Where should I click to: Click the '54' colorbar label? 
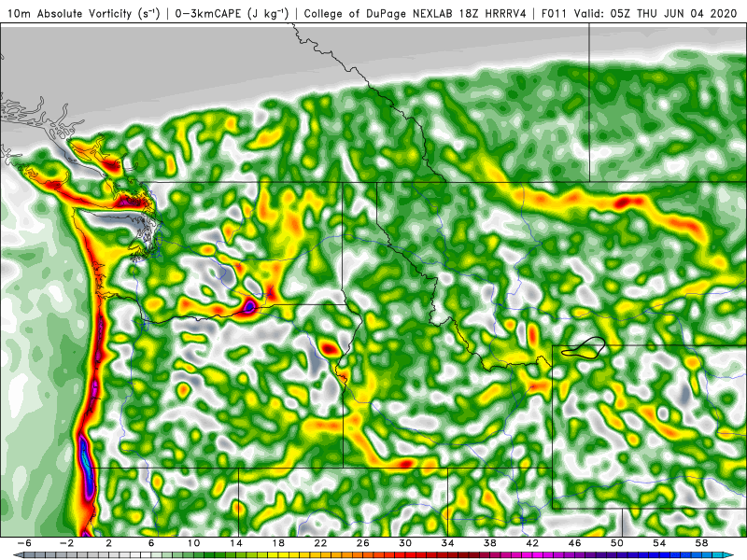pyautogui.click(x=659, y=543)
